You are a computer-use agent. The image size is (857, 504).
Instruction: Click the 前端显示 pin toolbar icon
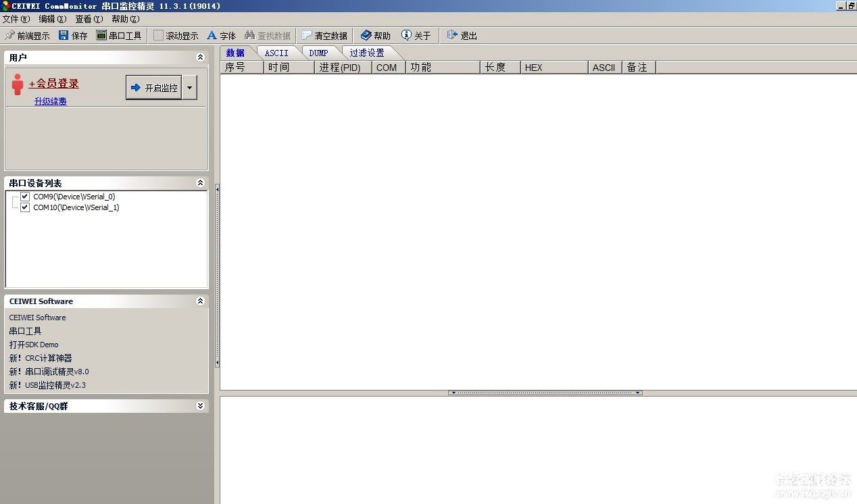point(9,35)
